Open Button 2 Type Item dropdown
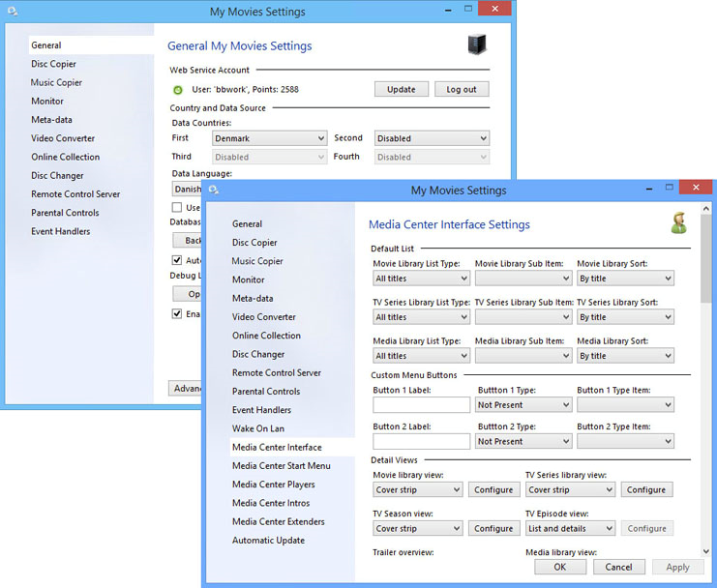717x588 pixels. coord(625,441)
